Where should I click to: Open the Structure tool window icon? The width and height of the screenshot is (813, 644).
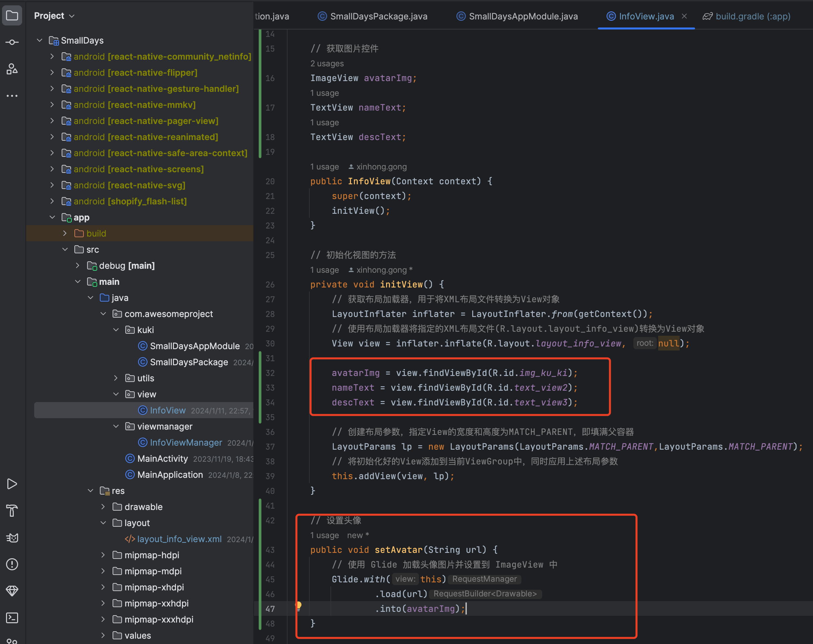pyautogui.click(x=12, y=69)
